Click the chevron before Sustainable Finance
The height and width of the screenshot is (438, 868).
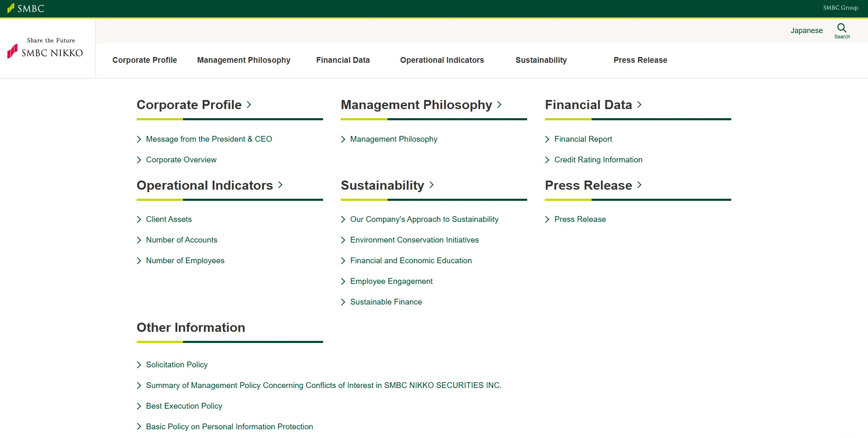point(343,302)
